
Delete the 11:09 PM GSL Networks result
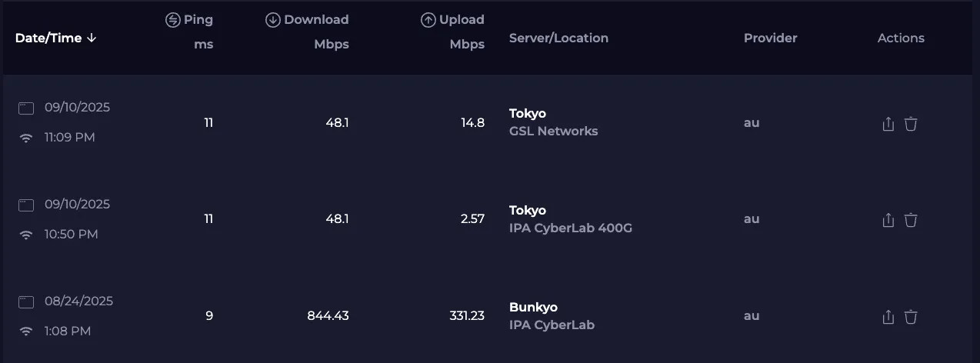911,124
